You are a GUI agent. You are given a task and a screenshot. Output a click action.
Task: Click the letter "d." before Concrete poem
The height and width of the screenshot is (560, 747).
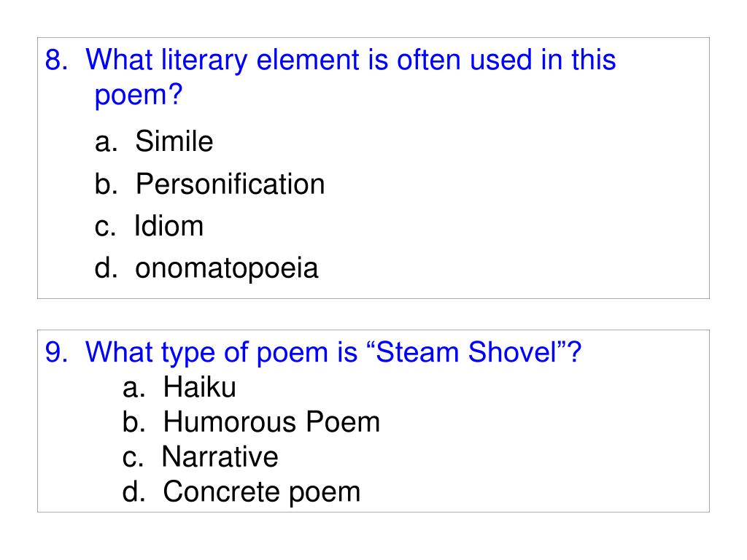click(133, 492)
